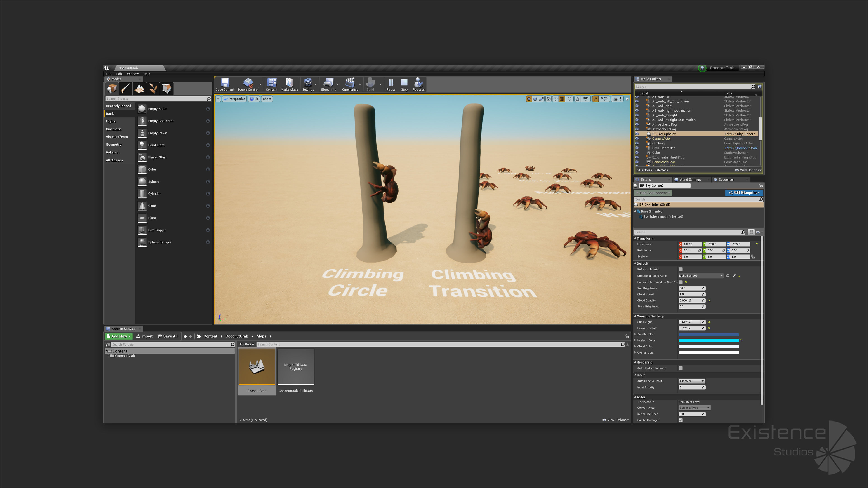Open the Cinematics toolbar icon
Viewport: 868px width, 488px height.
click(350, 83)
